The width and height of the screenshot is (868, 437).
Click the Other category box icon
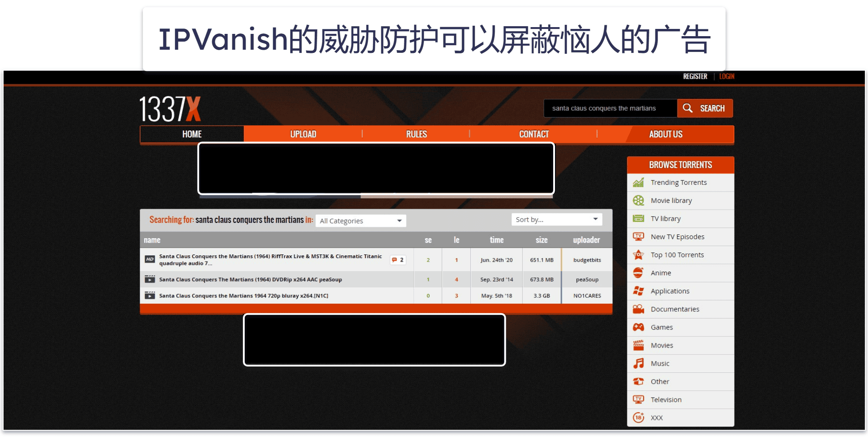(638, 381)
